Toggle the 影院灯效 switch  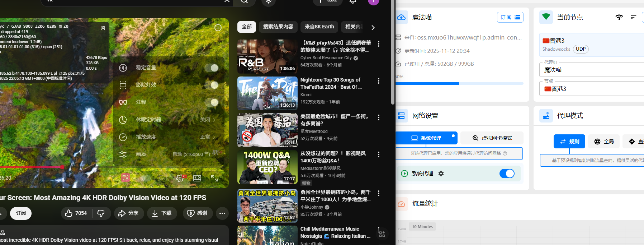point(211,85)
